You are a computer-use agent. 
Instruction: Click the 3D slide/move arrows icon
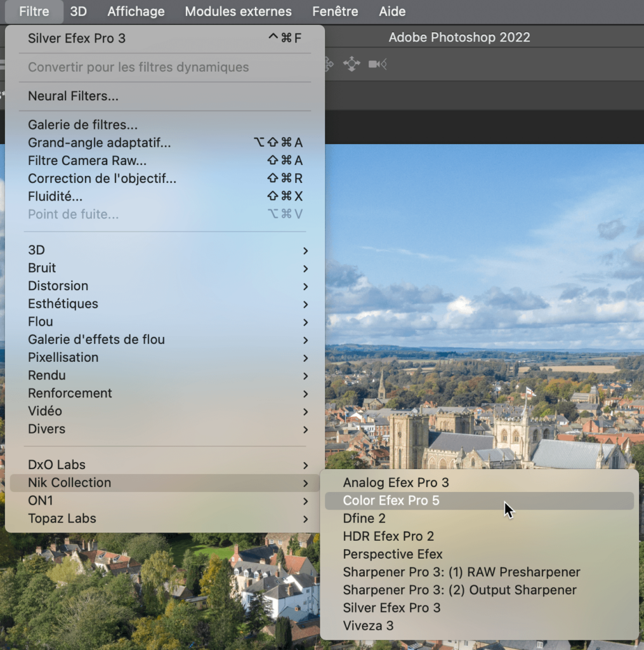(x=352, y=64)
